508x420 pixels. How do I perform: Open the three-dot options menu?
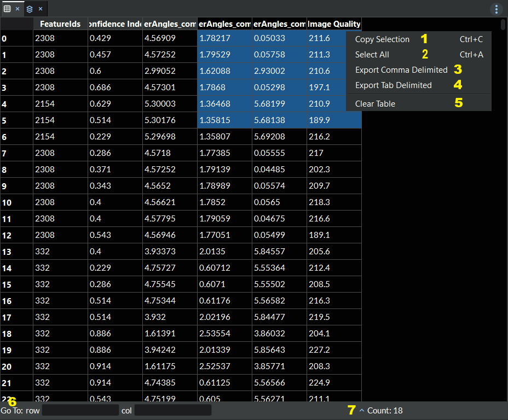coord(496,9)
